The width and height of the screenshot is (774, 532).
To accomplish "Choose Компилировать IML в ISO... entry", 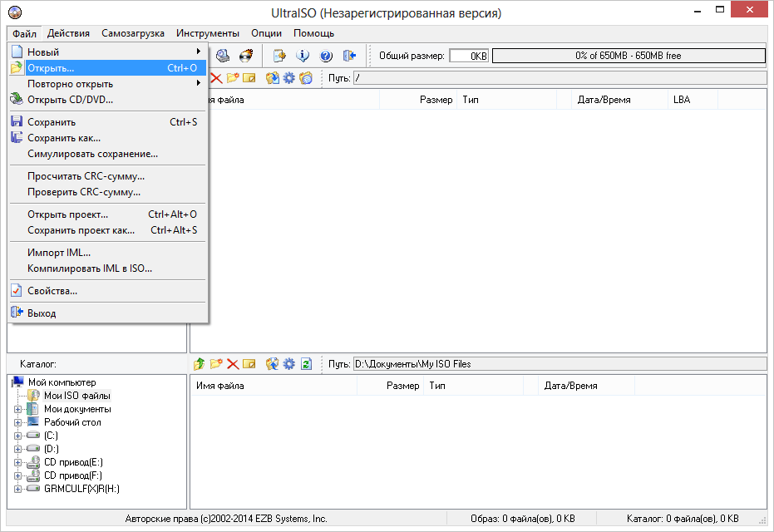I will coord(107,268).
